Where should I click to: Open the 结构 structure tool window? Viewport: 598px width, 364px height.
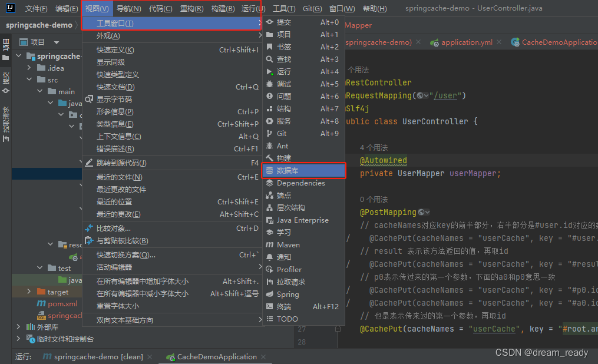[x=303, y=108]
